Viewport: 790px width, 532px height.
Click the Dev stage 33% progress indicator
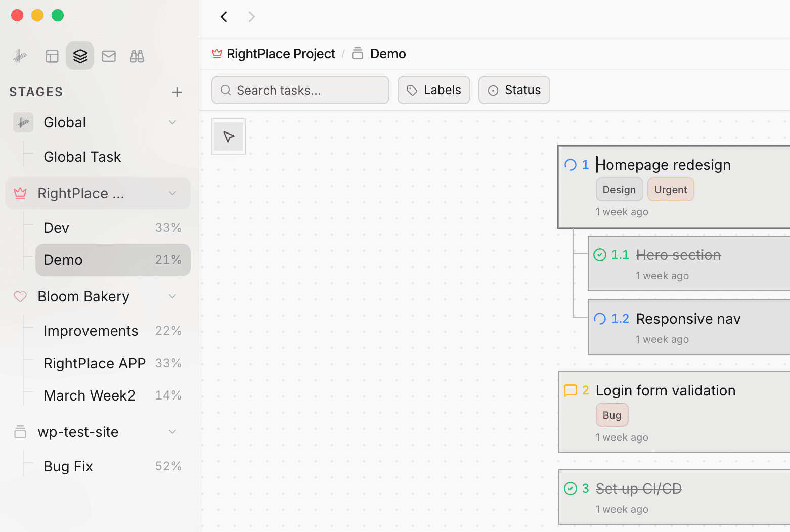coord(168,227)
